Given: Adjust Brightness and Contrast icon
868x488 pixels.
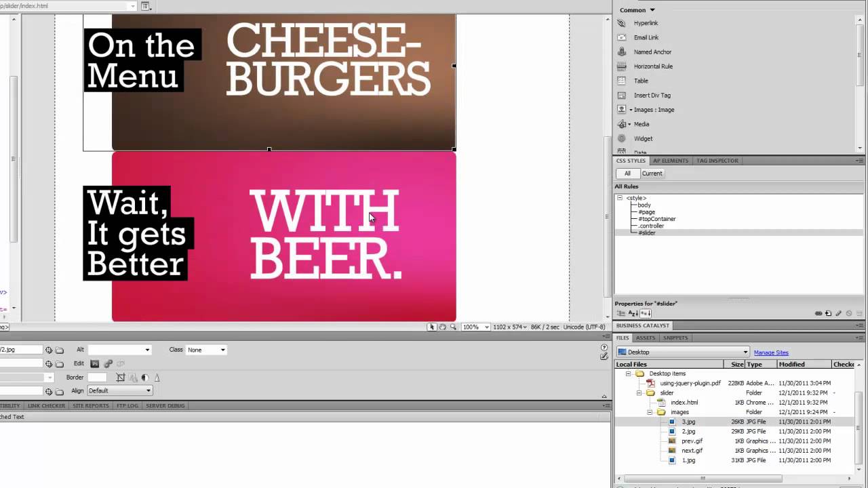Looking at the screenshot, I should [145, 378].
